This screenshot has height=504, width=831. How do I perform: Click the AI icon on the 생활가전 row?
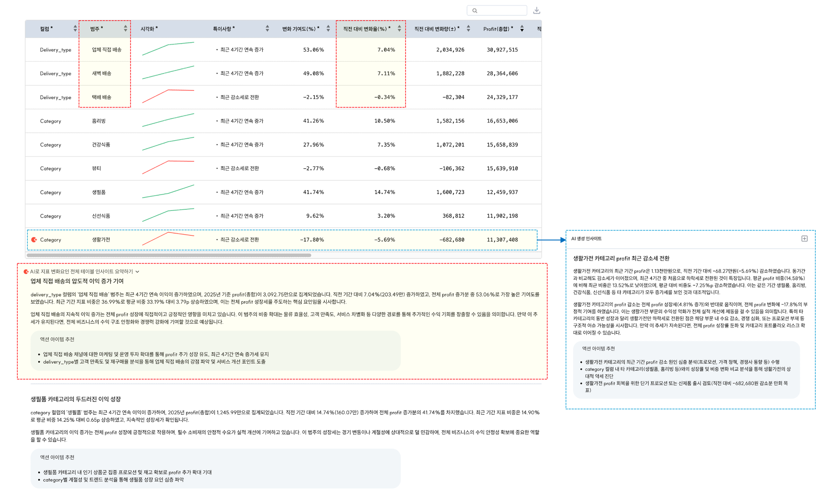(x=34, y=240)
